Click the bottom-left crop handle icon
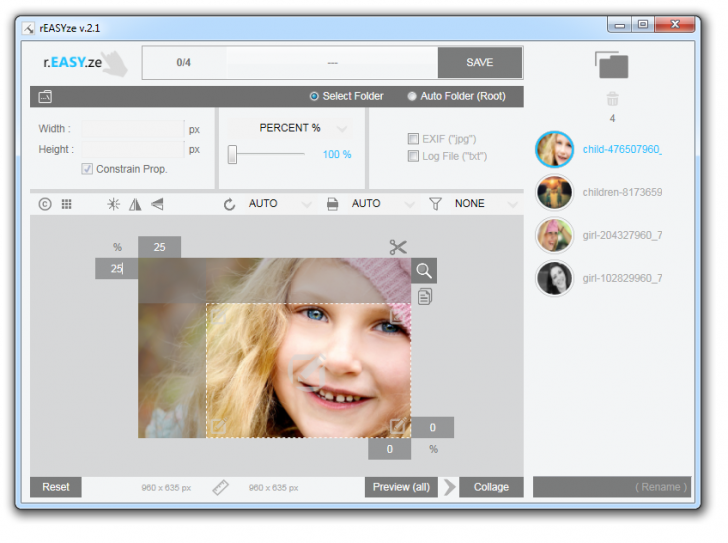Viewport: 728px width, 543px height. (x=218, y=426)
